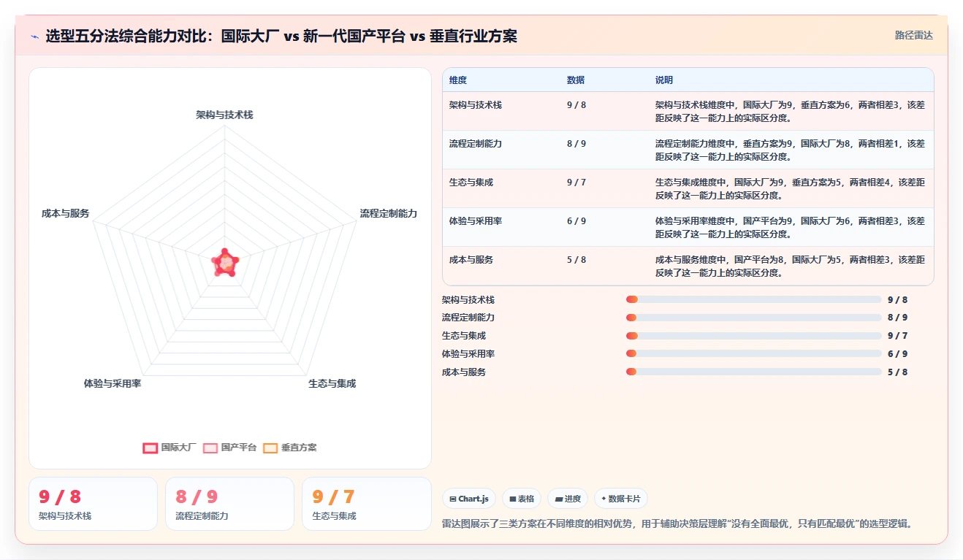The height and width of the screenshot is (560, 963).
Task: Click the 流程定制能力 radar axis label
Action: (389, 213)
